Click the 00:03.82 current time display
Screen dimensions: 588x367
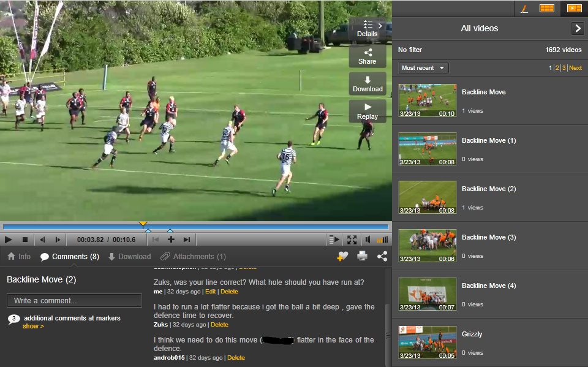[91, 240]
